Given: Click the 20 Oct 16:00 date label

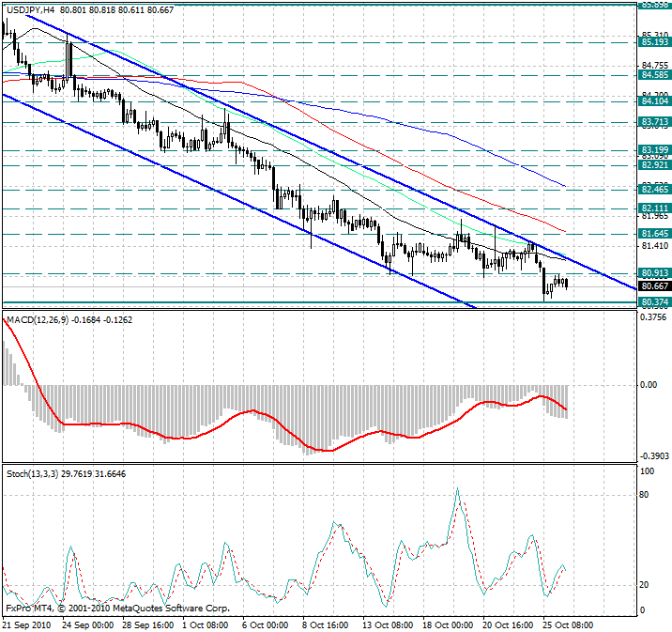Looking at the screenshot, I should pyautogui.click(x=508, y=625).
